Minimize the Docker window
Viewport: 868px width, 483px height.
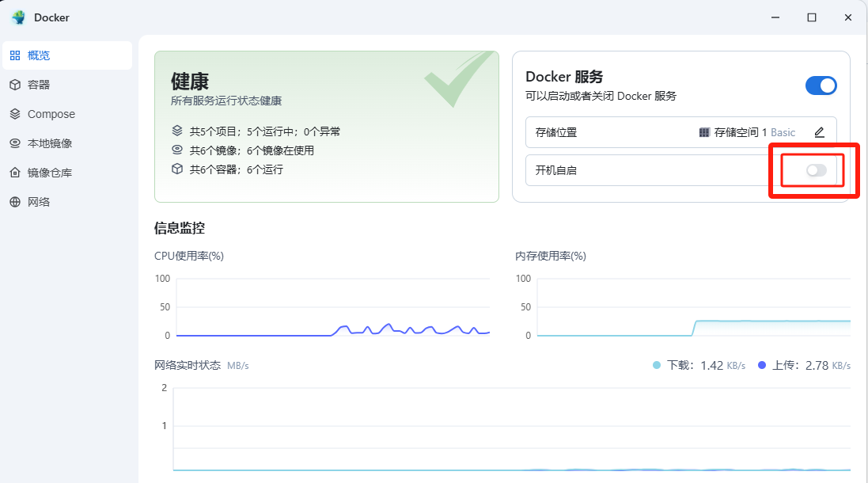click(x=775, y=17)
